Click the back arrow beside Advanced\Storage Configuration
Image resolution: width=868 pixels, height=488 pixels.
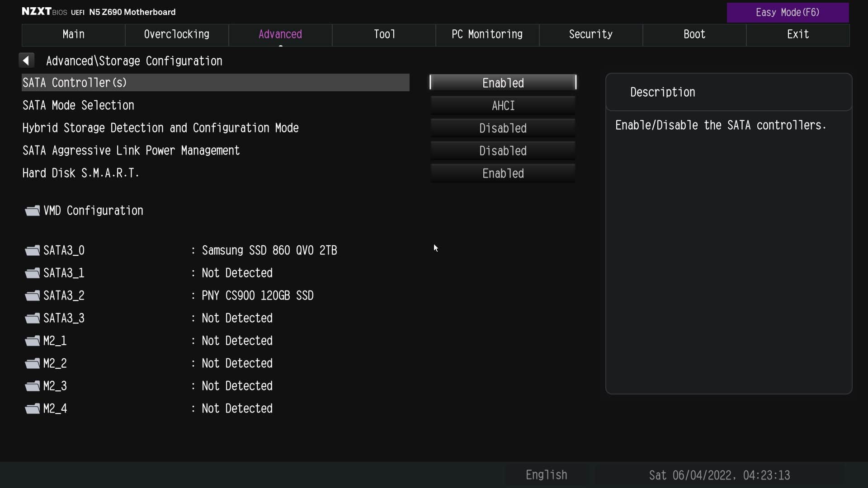point(26,61)
